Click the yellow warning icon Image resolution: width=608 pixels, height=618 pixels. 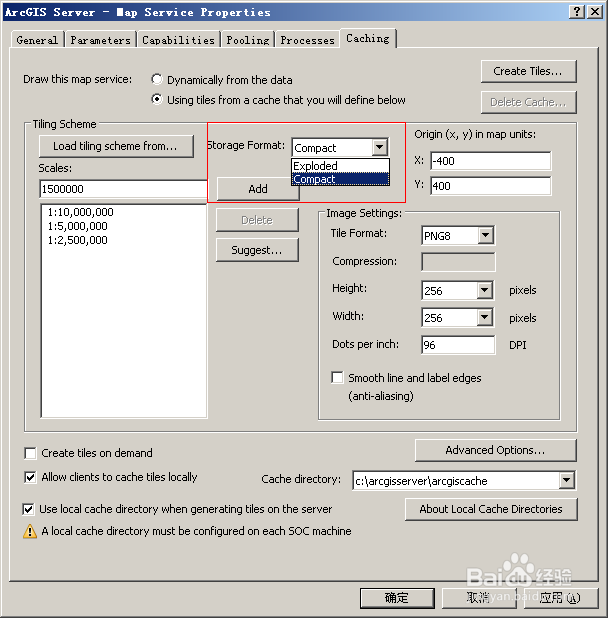click(30, 531)
